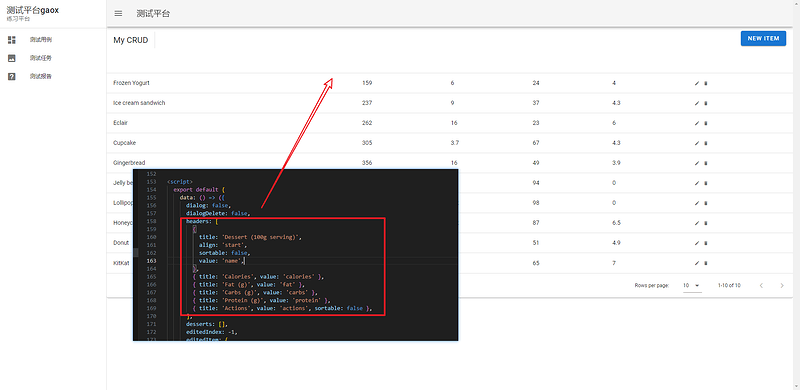Go to previous page of table
800x390 pixels.
(x=761, y=285)
